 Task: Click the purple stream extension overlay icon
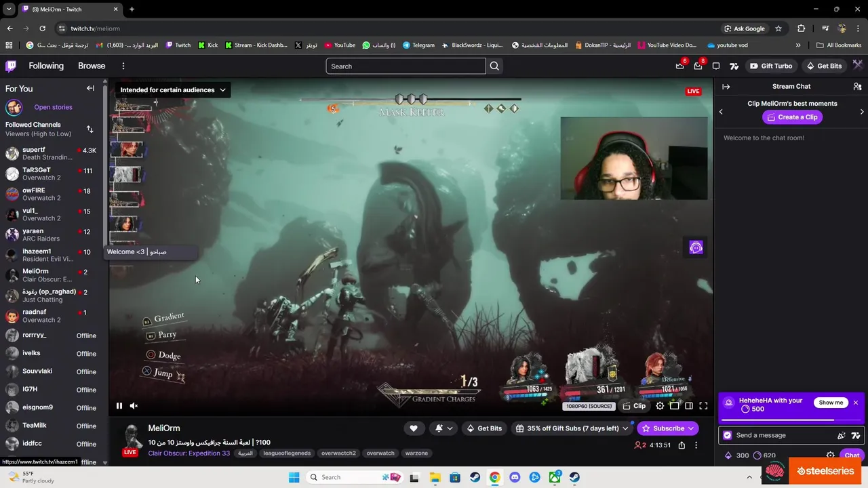click(x=696, y=247)
